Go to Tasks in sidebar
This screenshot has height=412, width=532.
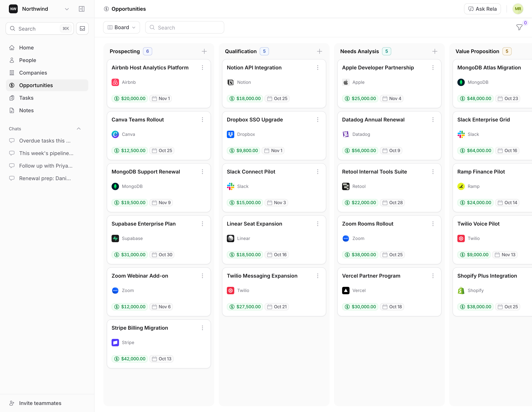[x=47, y=98]
